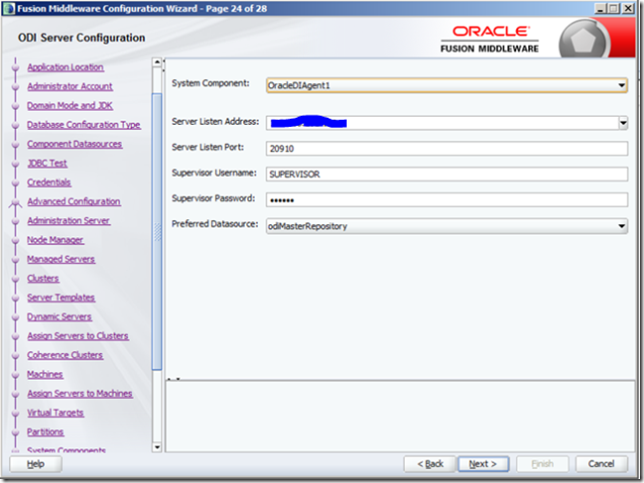Viewport: 644px width, 483px height.
Task: Go to JDBC Test step
Action: pyautogui.click(x=47, y=163)
